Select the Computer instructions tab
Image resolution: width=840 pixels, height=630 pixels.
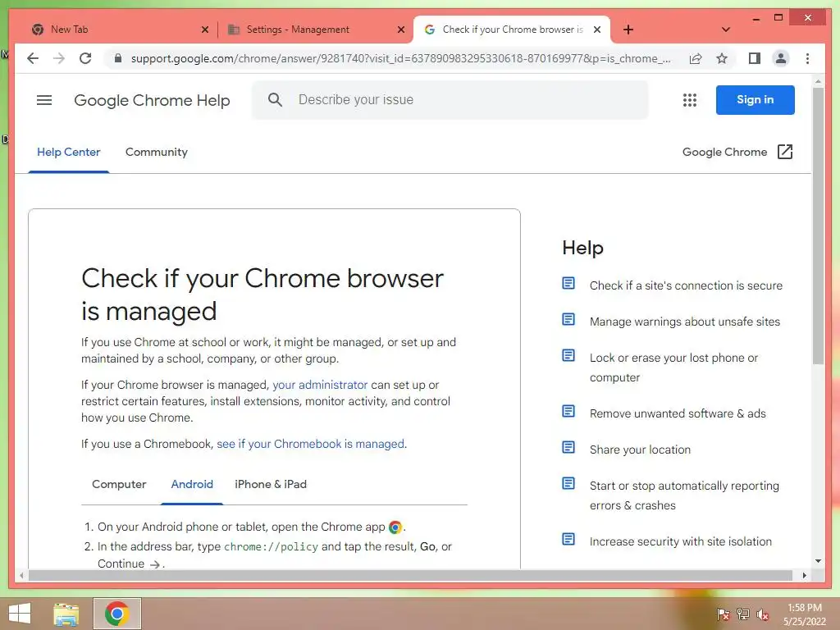[119, 484]
